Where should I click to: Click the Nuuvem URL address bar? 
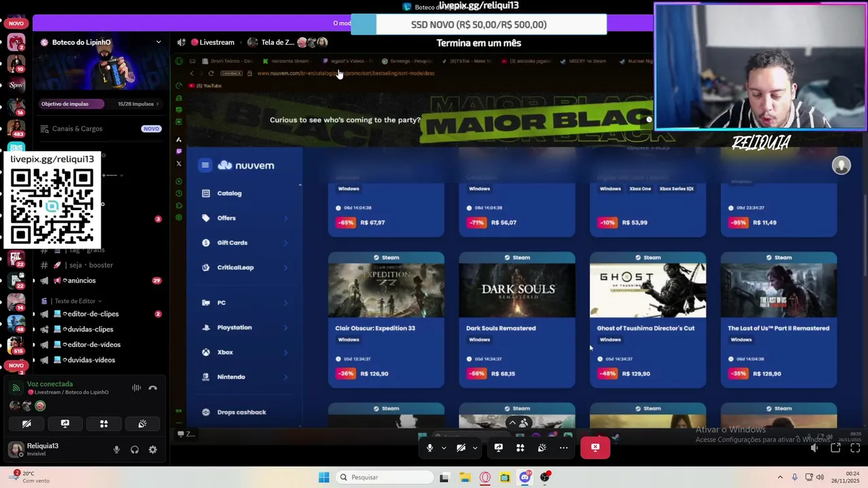[346, 73]
